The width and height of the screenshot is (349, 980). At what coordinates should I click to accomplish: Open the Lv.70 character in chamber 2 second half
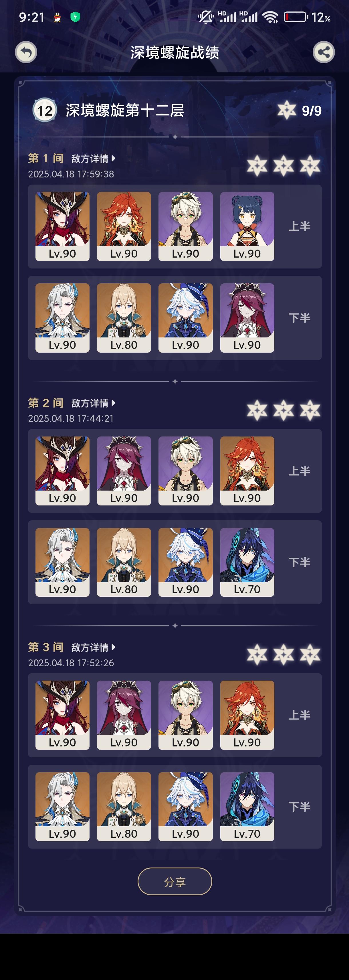(x=247, y=562)
